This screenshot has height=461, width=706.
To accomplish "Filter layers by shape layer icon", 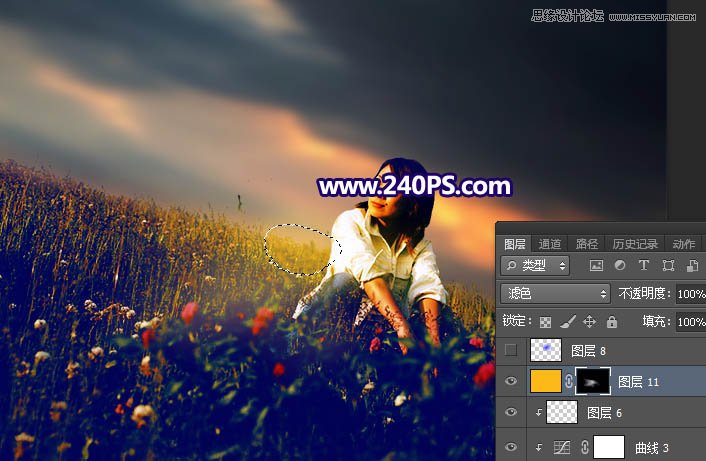I will point(668,266).
